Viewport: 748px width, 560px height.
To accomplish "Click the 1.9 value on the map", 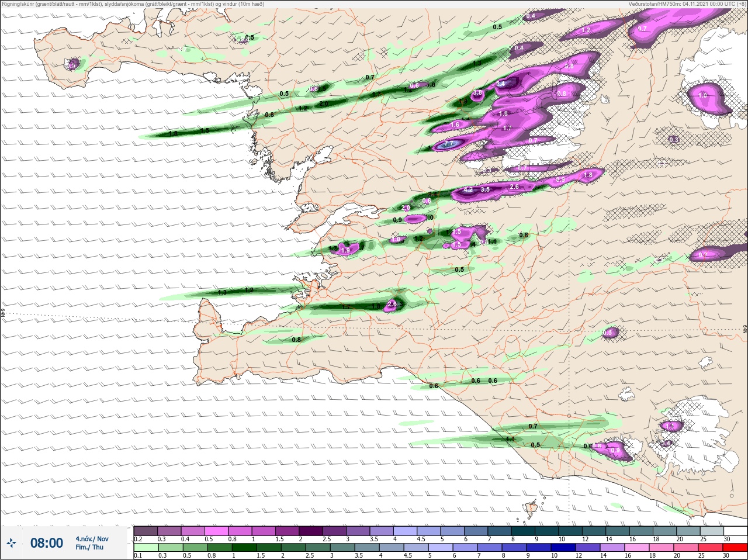I will (x=345, y=251).
